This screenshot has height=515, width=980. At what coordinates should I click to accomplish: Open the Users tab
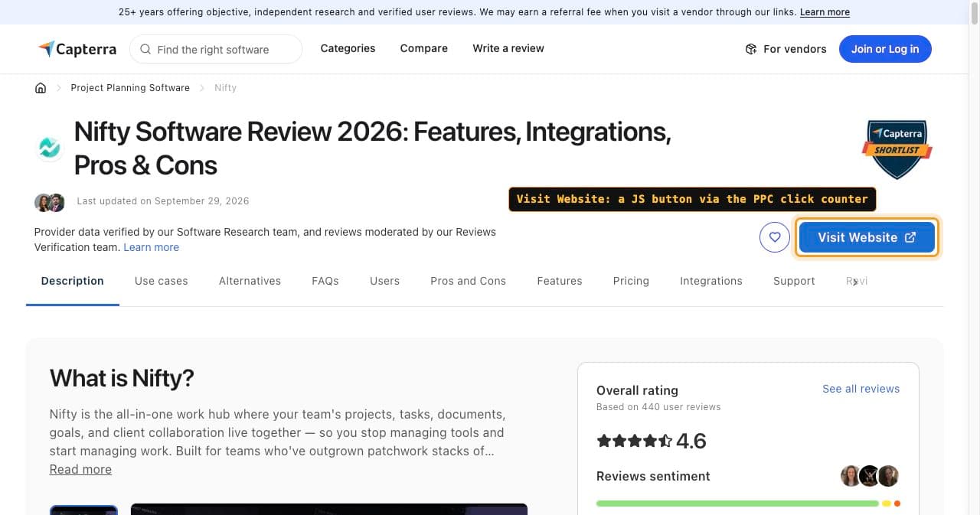tap(384, 281)
